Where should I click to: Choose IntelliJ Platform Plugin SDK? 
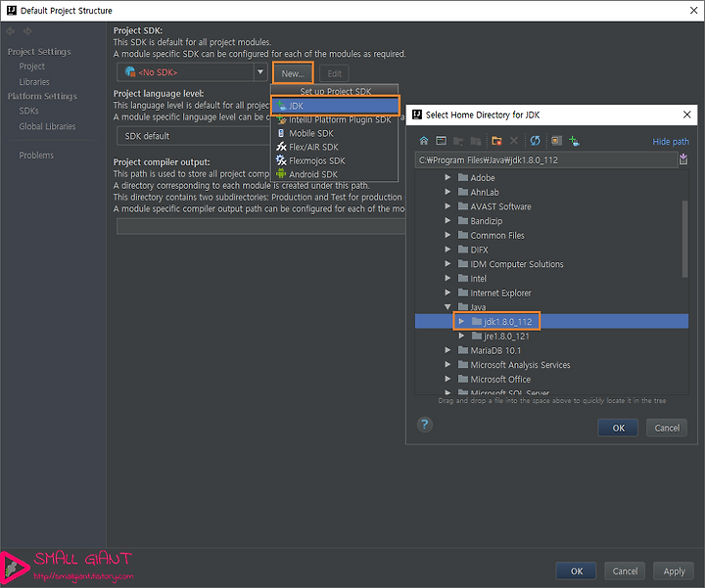(335, 119)
